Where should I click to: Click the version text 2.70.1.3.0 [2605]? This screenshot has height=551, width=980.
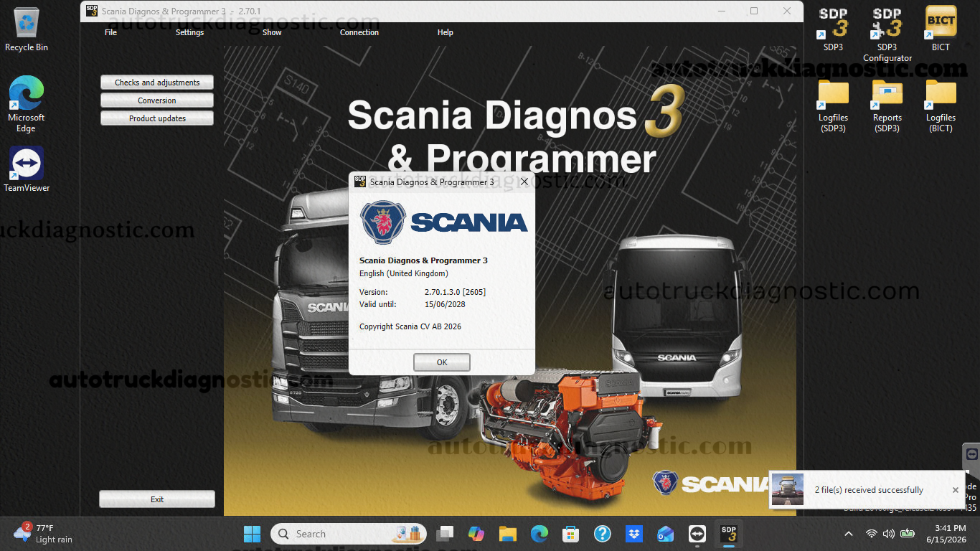click(456, 292)
